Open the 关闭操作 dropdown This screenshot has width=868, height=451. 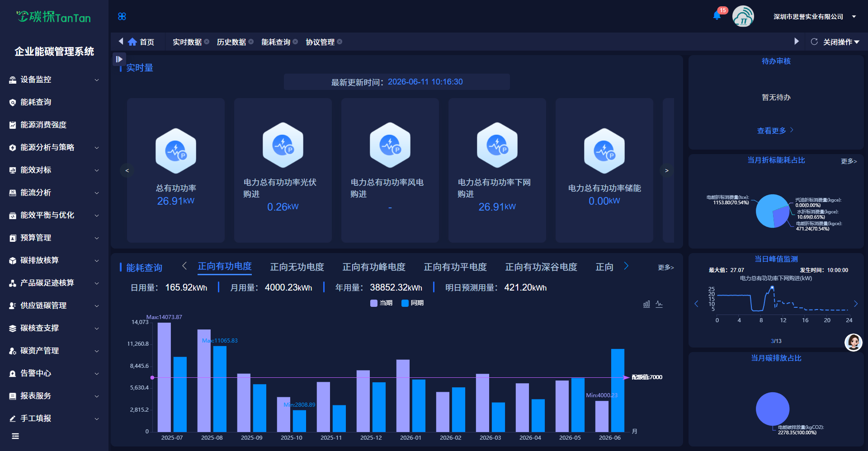(841, 42)
